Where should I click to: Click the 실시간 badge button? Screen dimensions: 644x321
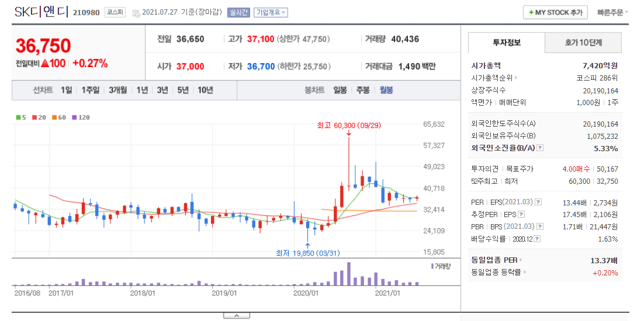(x=238, y=12)
